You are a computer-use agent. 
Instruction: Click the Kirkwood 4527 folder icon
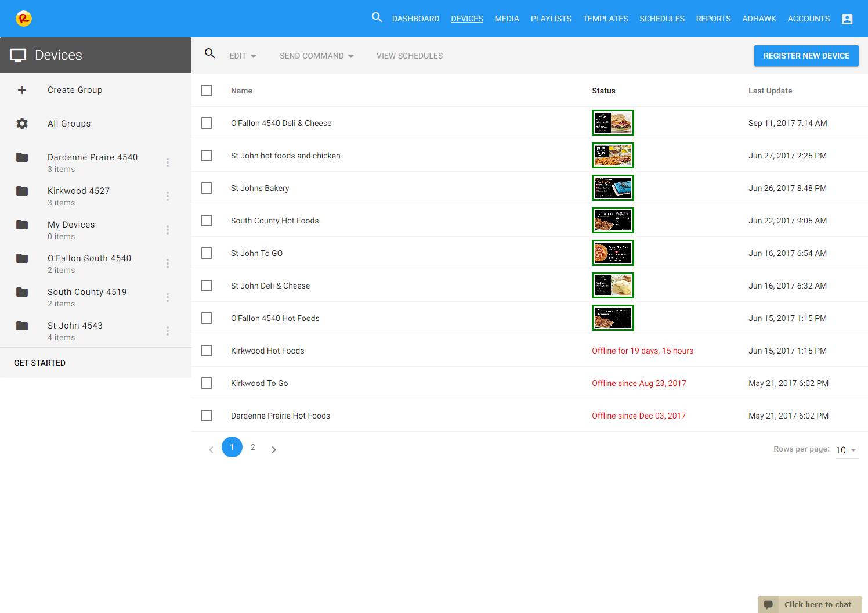tap(22, 191)
